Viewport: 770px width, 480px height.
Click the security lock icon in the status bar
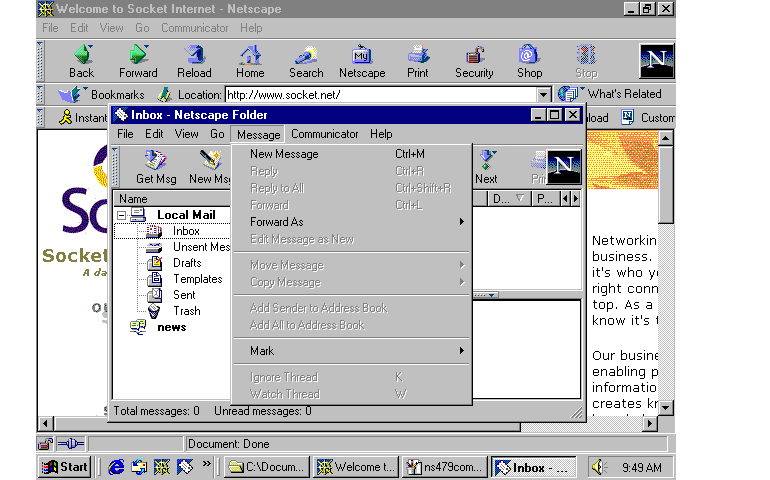[x=45, y=444]
